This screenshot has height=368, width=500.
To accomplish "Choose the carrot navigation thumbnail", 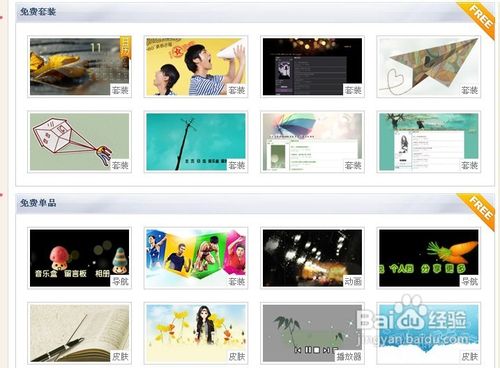I will 429,258.
